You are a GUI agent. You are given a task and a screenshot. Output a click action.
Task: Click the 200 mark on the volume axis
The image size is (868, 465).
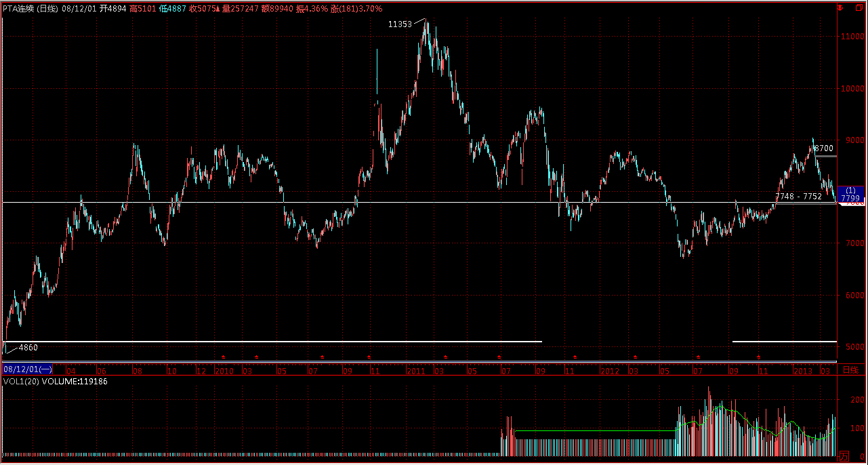tap(856, 400)
